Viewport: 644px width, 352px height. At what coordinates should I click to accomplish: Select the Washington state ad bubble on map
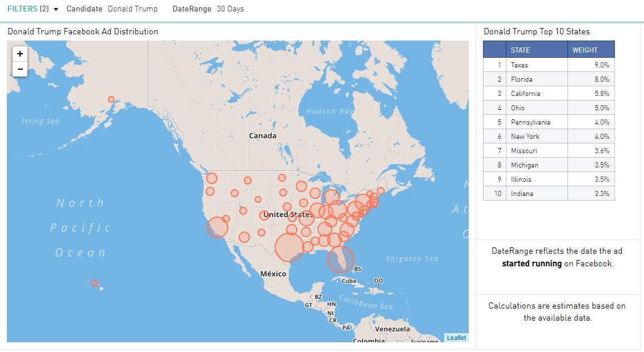pos(211,178)
